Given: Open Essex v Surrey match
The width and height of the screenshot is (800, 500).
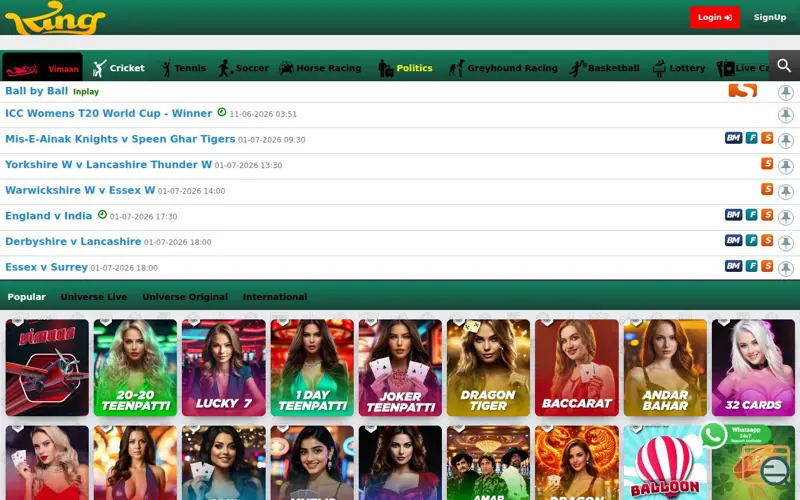Looking at the screenshot, I should click(x=46, y=267).
